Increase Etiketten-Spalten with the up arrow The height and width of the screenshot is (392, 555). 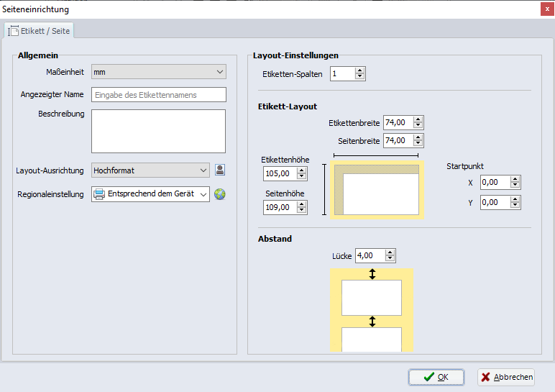click(360, 70)
